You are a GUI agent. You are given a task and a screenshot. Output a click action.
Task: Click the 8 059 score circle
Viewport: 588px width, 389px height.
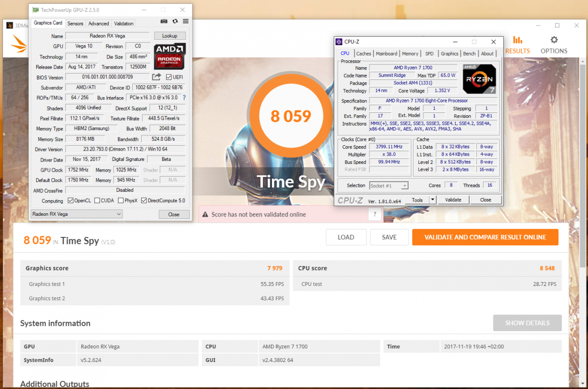point(291,116)
